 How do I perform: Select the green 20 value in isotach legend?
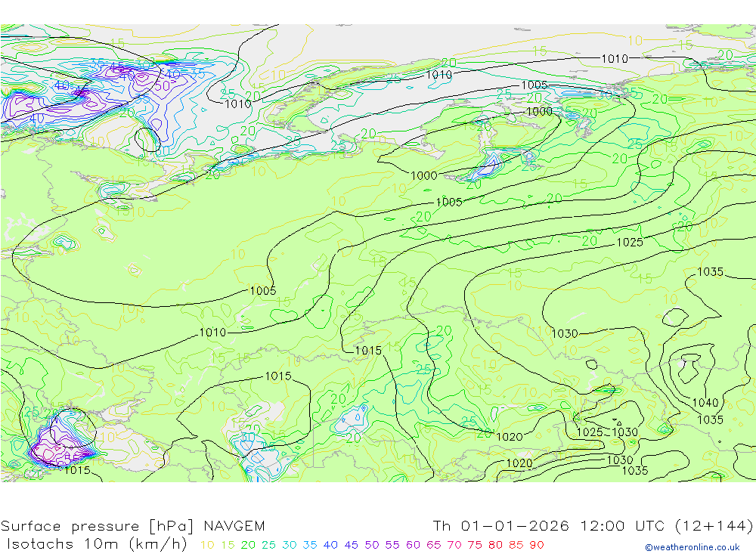pyautogui.click(x=248, y=545)
